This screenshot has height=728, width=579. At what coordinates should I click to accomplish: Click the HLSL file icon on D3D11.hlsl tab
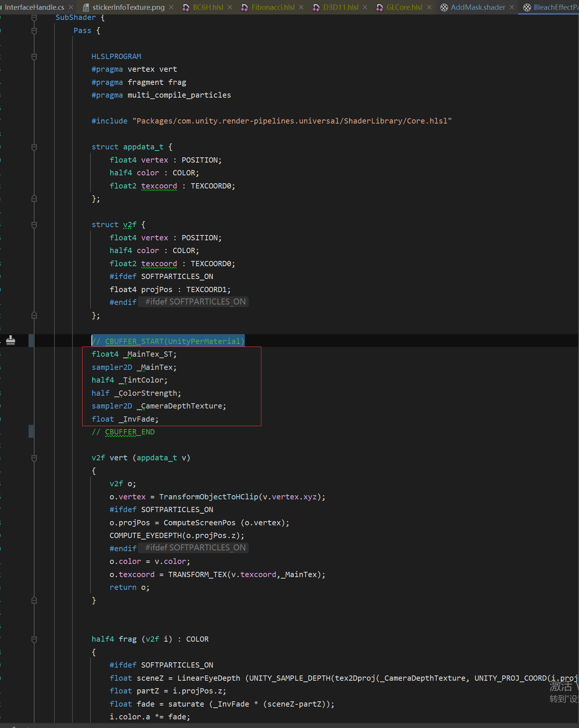(316, 8)
